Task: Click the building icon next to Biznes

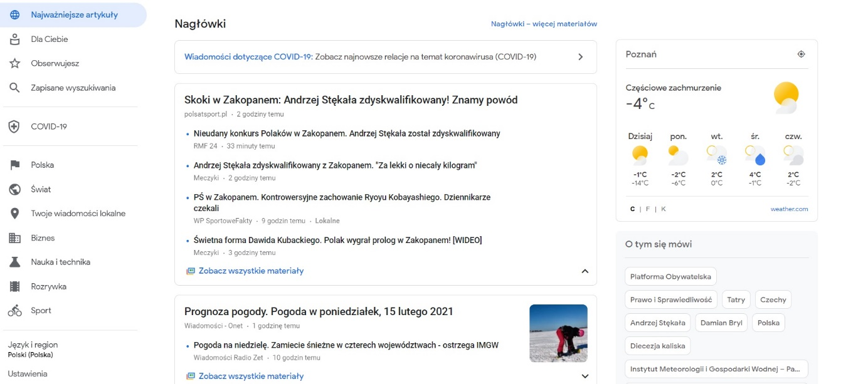Action: coord(14,238)
